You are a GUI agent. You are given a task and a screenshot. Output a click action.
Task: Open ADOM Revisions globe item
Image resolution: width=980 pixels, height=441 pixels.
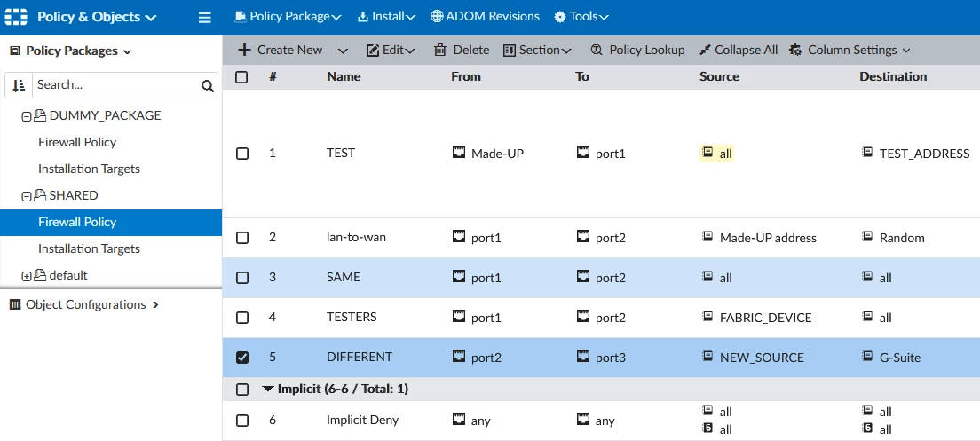485,17
